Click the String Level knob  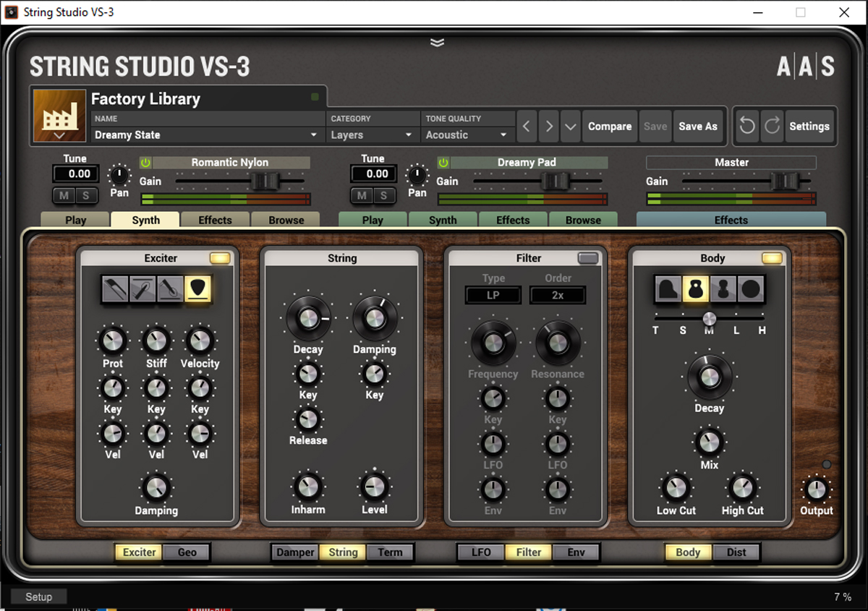tap(374, 487)
